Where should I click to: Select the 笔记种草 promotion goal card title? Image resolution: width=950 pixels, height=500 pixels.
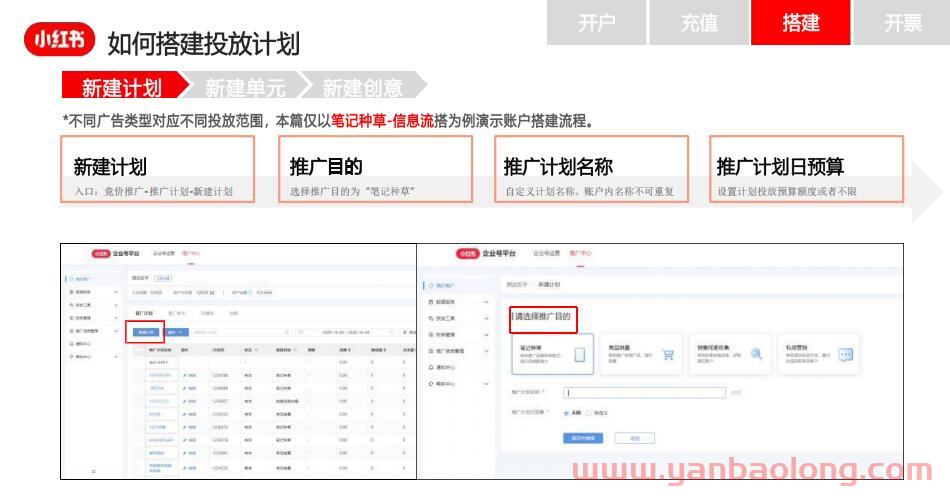[x=530, y=348]
